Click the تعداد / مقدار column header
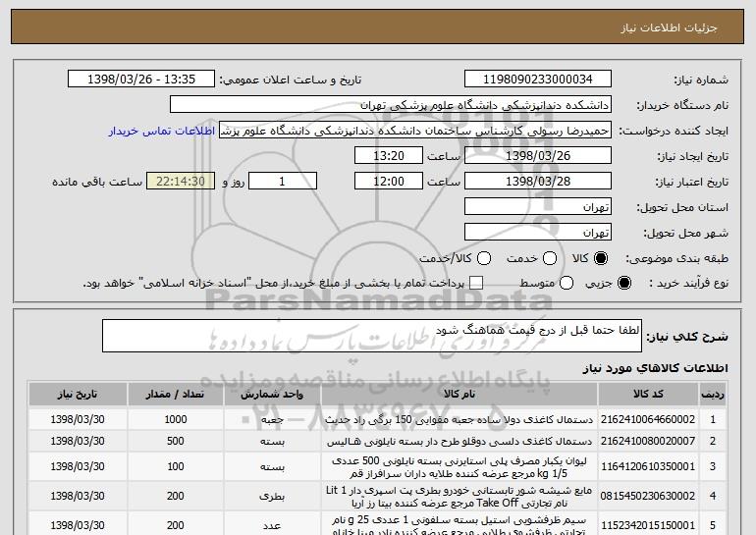756x535 pixels. tap(176, 395)
